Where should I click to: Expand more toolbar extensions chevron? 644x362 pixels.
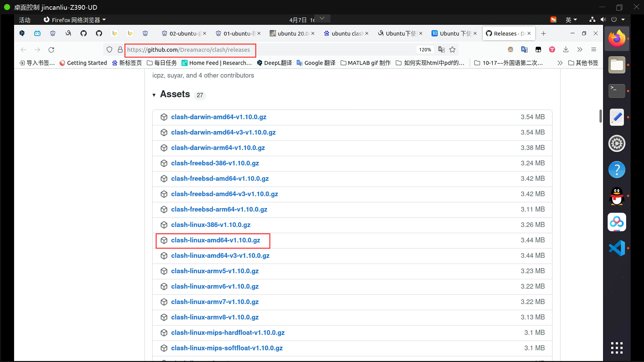point(580,50)
